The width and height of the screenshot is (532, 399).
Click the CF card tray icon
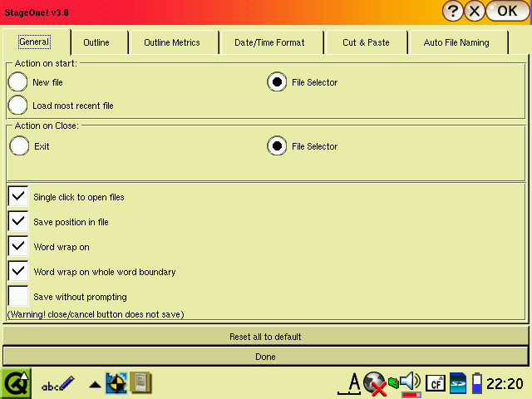point(436,384)
